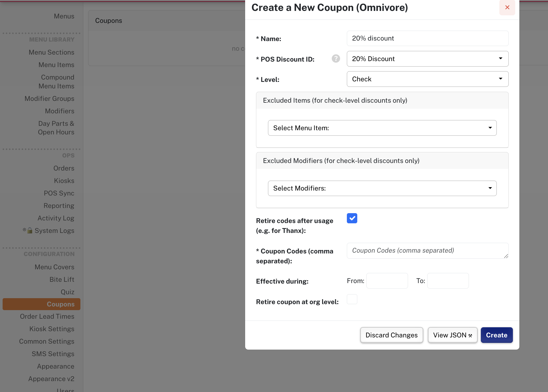Click the Effective during From date field
This screenshot has height=392, width=548.
pyautogui.click(x=387, y=281)
